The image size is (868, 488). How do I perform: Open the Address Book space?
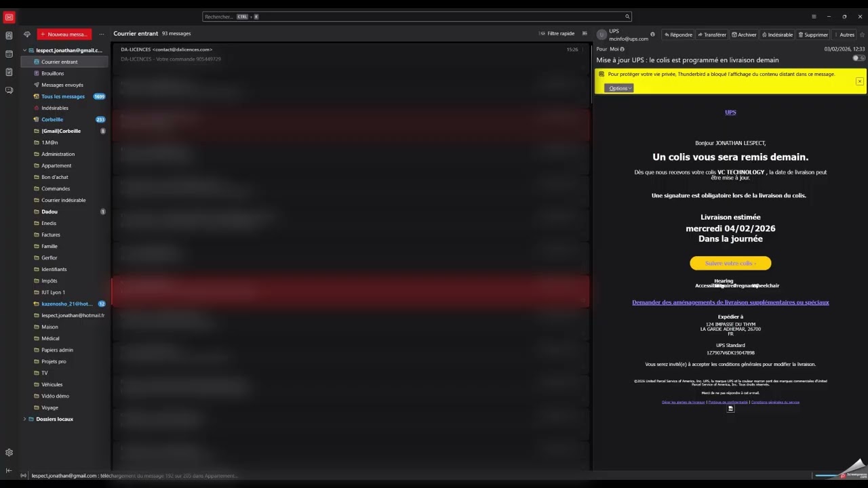[9, 35]
